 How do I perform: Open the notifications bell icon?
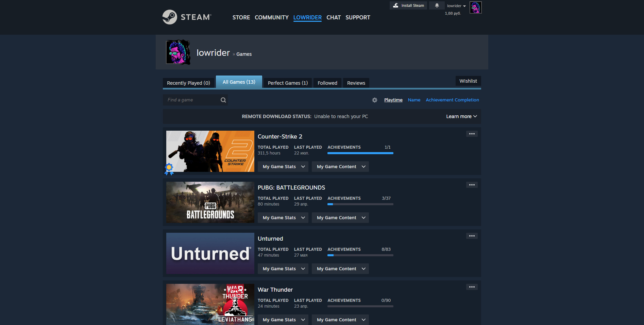coord(437,5)
